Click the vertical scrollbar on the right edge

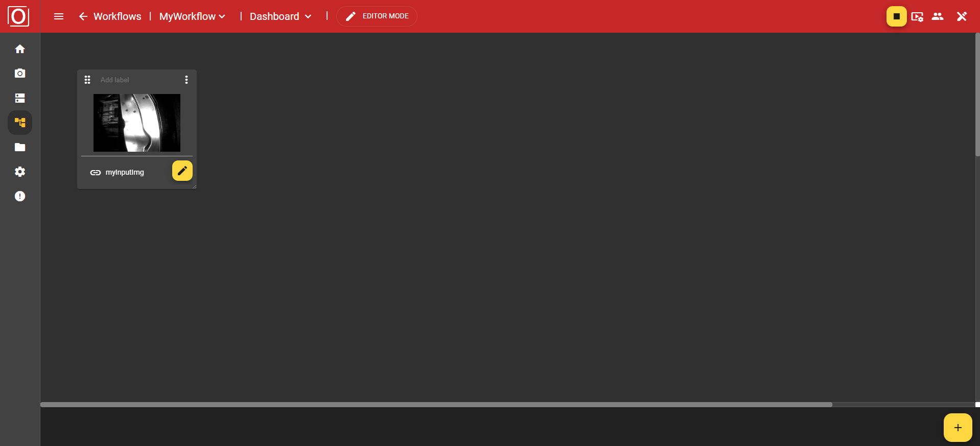pos(977,95)
